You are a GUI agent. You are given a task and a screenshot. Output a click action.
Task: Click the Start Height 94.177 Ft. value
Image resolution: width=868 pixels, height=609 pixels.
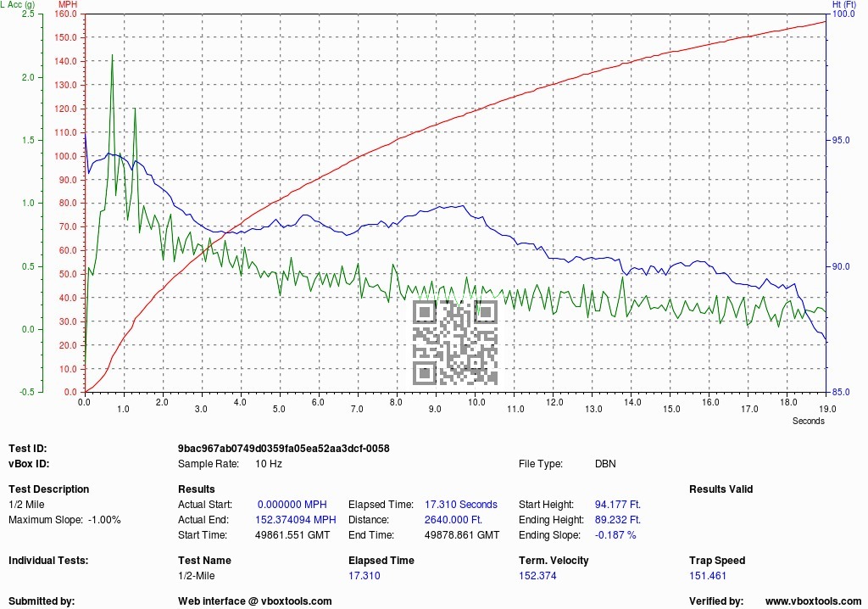coord(618,505)
